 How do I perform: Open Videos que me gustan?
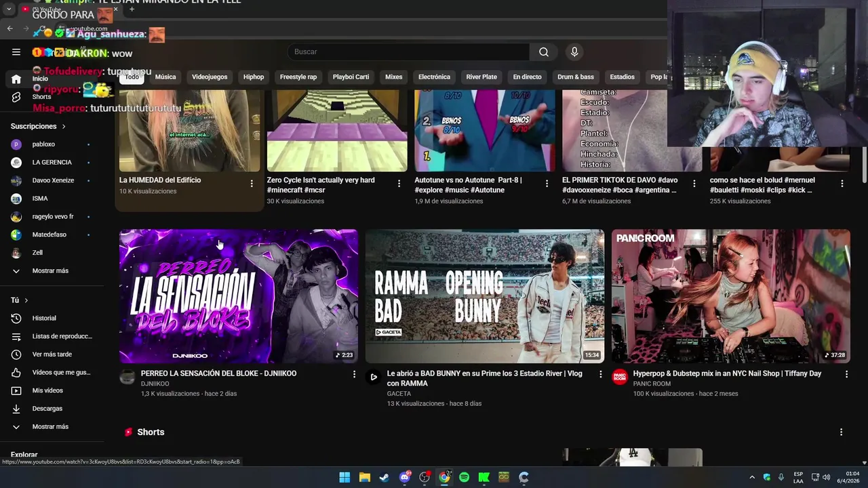pyautogui.click(x=52, y=373)
